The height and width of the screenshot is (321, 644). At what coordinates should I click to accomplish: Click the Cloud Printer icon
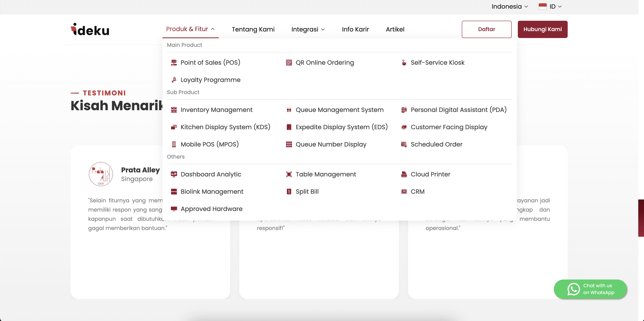[404, 174]
